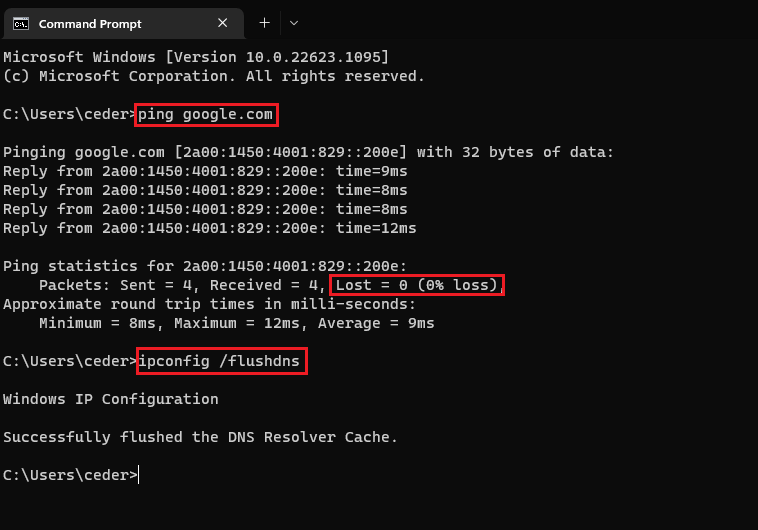Image resolution: width=758 pixels, height=530 pixels.
Task: Open a new tab with plus button
Action: (x=264, y=22)
